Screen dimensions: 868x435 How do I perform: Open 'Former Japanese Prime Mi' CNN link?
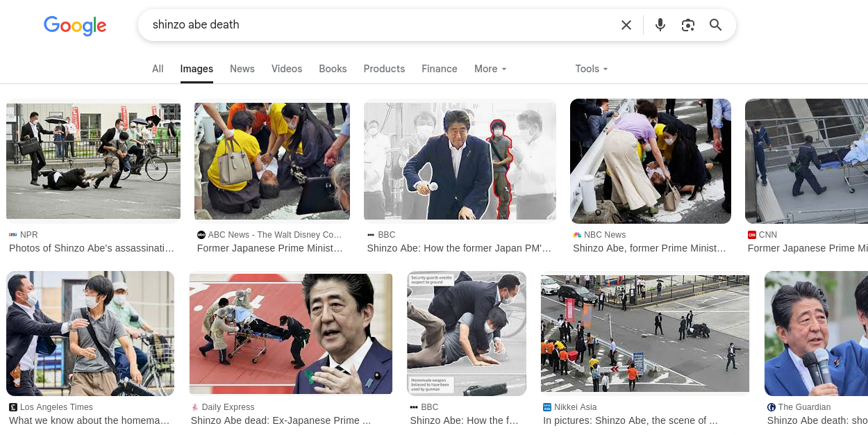pos(808,248)
